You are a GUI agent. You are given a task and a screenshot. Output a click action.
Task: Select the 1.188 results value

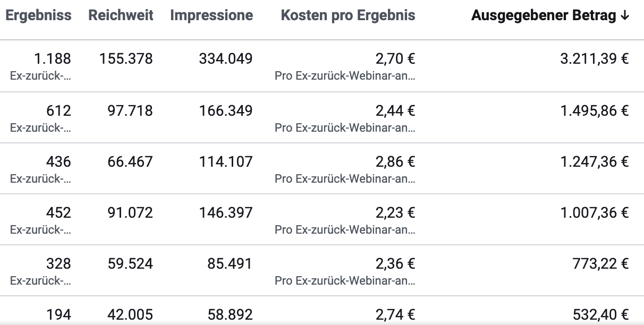click(52, 58)
